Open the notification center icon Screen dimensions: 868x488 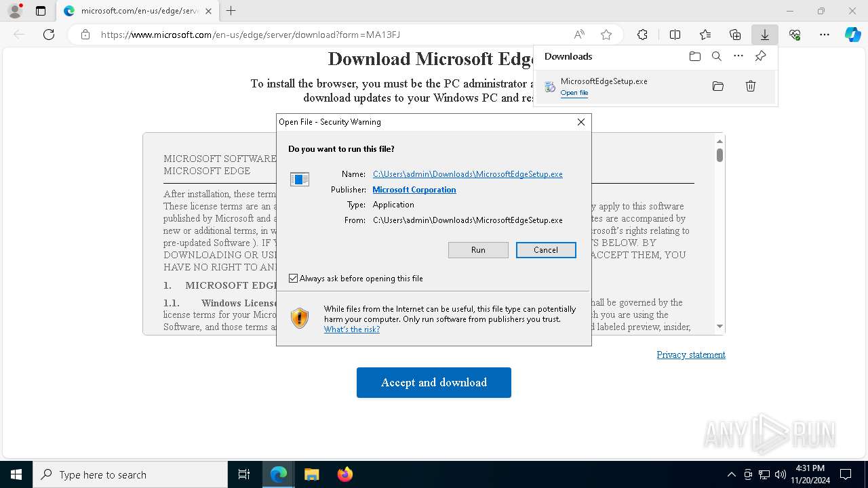tap(846, 474)
